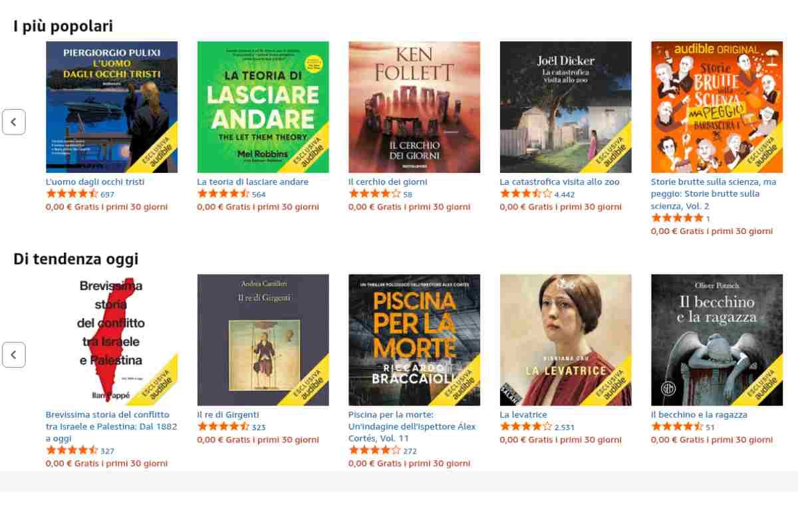
Task: View star rating of La catastrofica visita allo zoo
Action: pos(525,194)
